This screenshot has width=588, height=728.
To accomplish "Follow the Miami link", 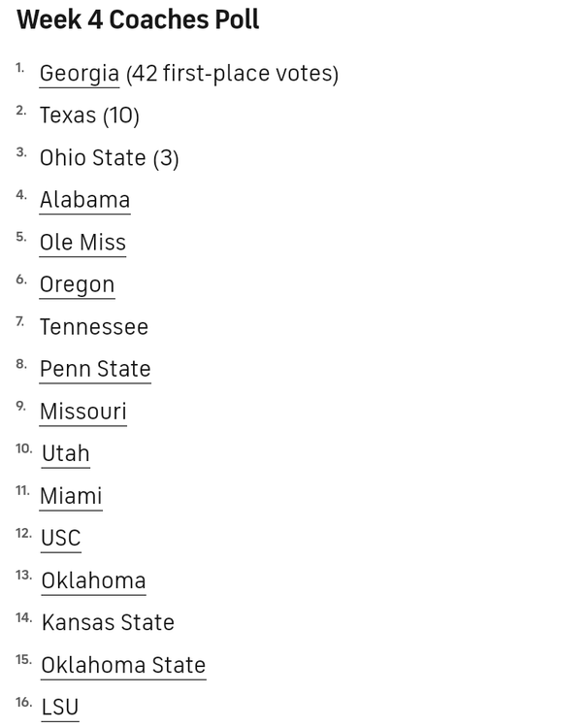I will [70, 496].
